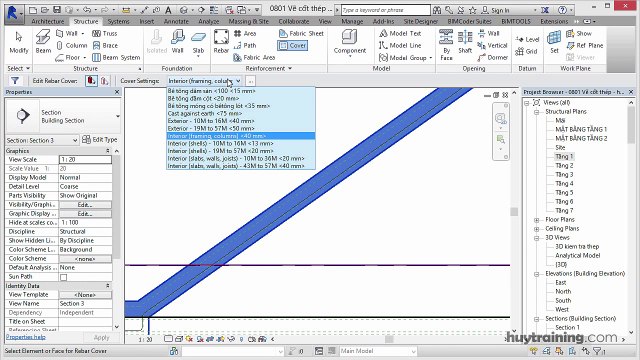Screen dimensions: 640x360
Task: Select the Brace tool
Action: [x=105, y=45]
